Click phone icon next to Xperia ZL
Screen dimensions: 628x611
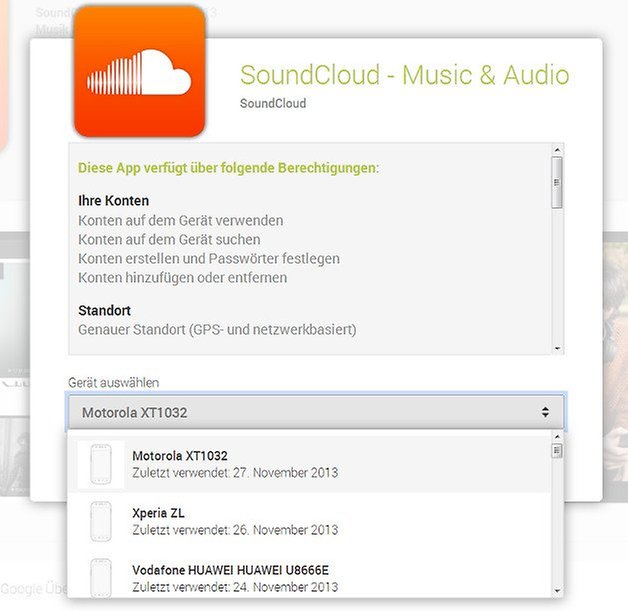tap(101, 521)
